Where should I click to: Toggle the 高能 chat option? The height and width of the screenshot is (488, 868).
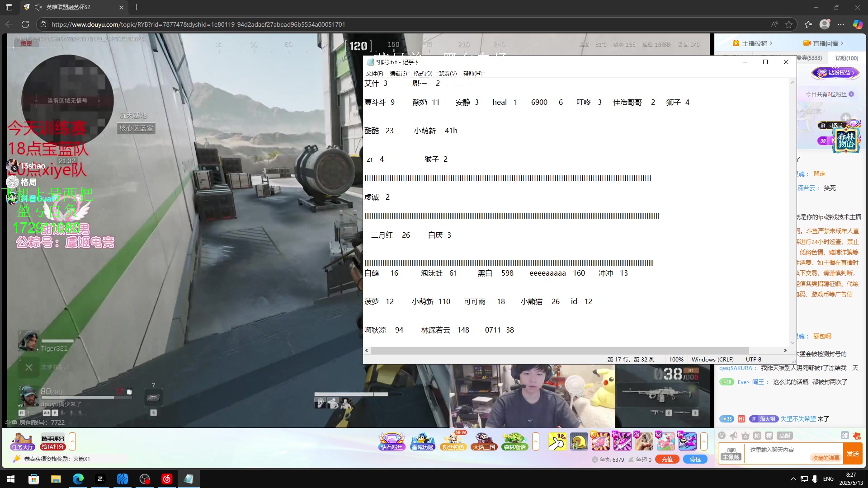click(x=785, y=436)
